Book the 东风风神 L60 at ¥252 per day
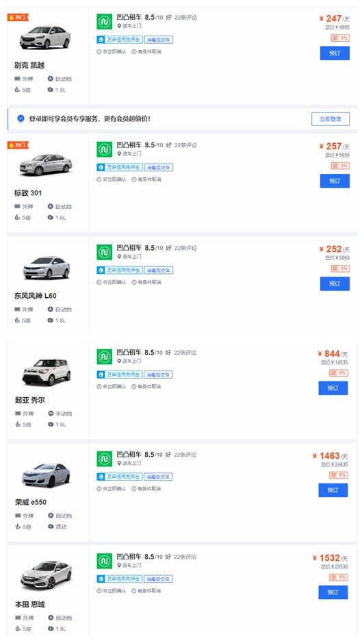Viewport: 364px width, 643px height. (335, 283)
